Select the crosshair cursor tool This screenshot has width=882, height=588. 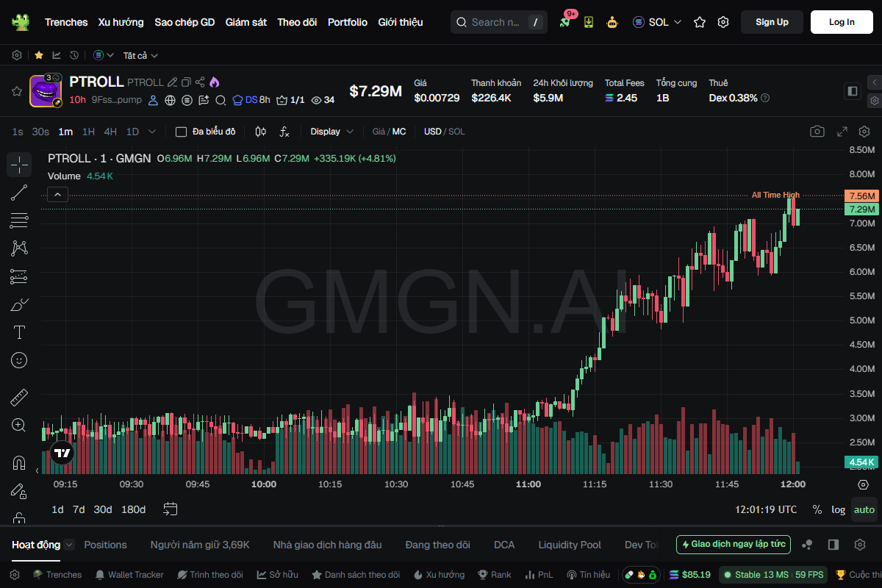click(19, 165)
